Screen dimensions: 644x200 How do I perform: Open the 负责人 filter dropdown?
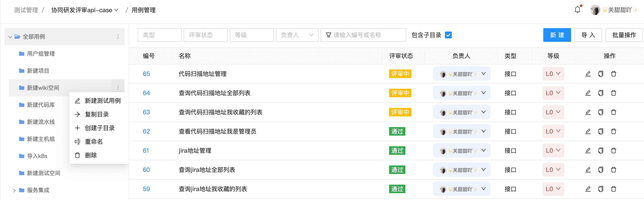tap(297, 35)
